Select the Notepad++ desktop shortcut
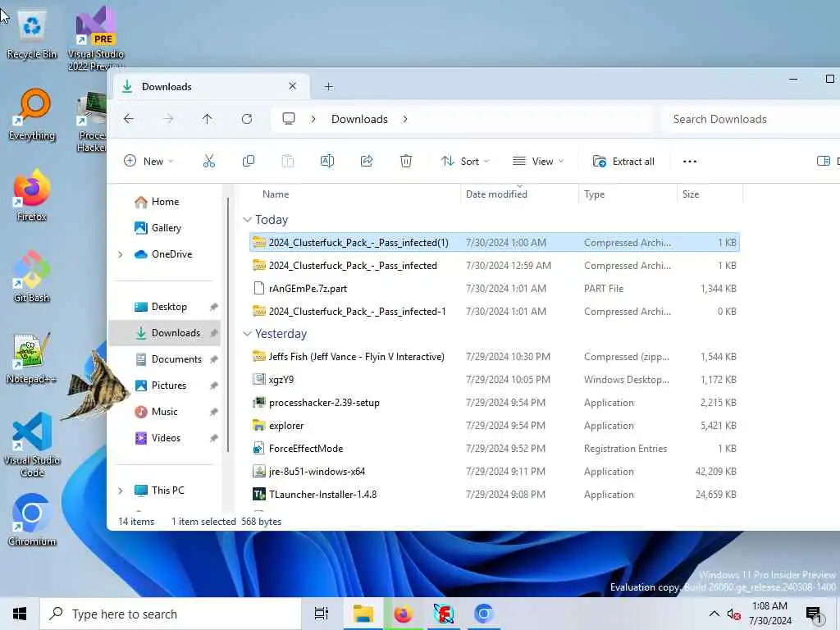This screenshot has height=630, width=840. (x=32, y=358)
